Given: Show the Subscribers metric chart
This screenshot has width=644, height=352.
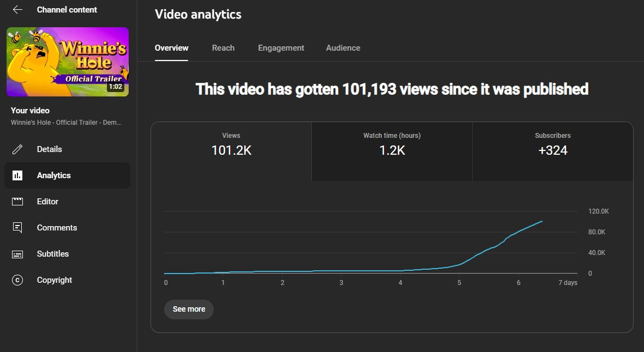Looking at the screenshot, I should point(552,151).
